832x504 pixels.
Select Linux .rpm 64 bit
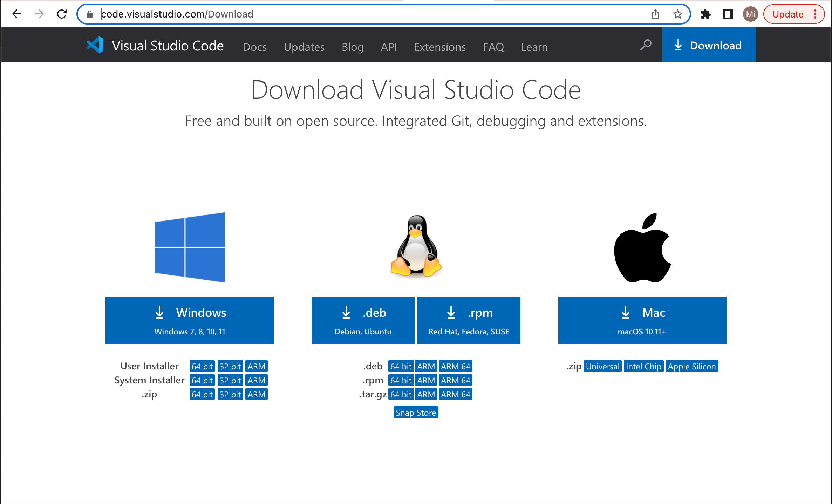pos(401,380)
